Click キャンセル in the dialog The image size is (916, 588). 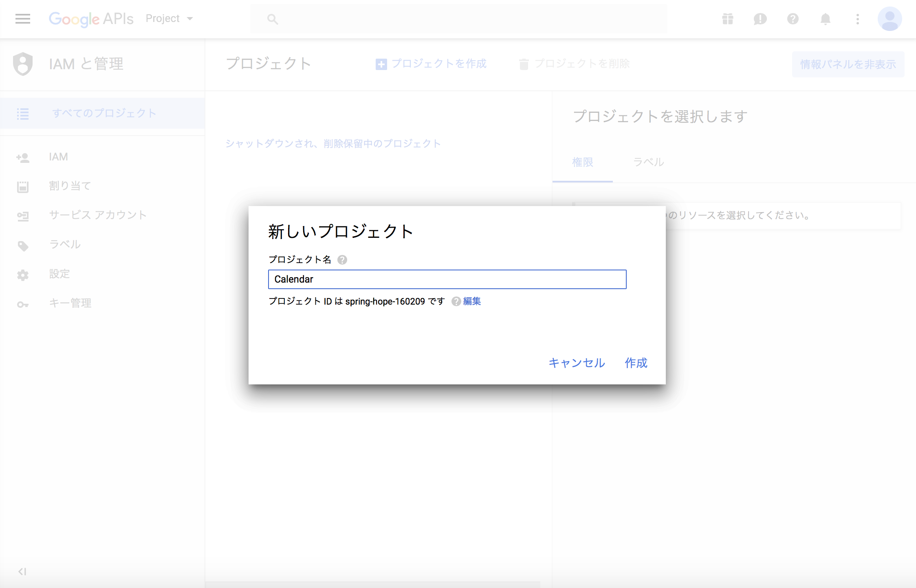pos(577,363)
